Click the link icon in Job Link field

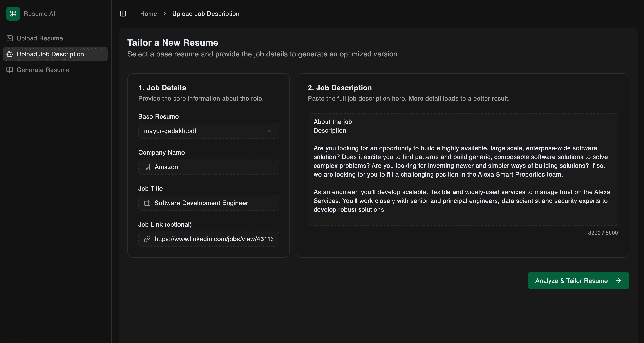click(147, 239)
